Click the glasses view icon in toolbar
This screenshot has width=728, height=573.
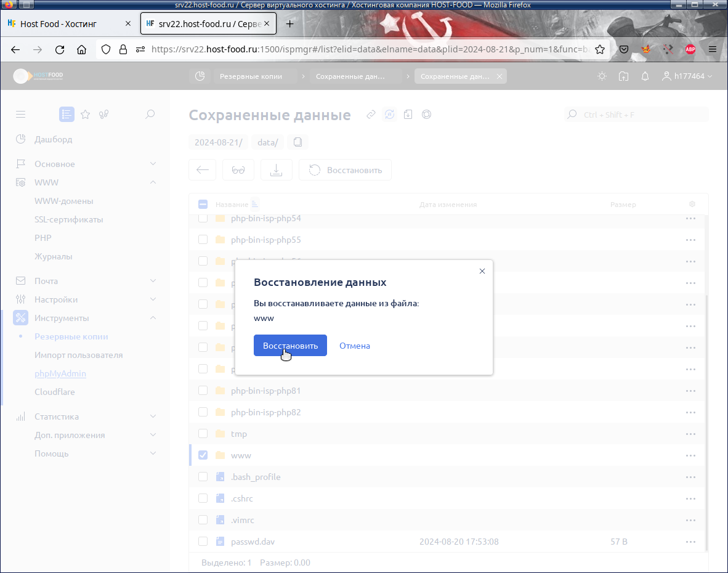click(x=238, y=170)
